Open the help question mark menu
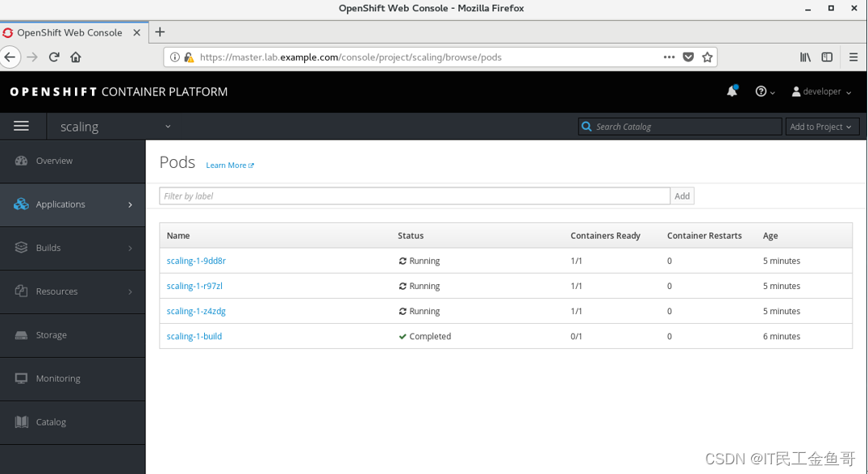The width and height of the screenshot is (868, 474). [x=765, y=91]
